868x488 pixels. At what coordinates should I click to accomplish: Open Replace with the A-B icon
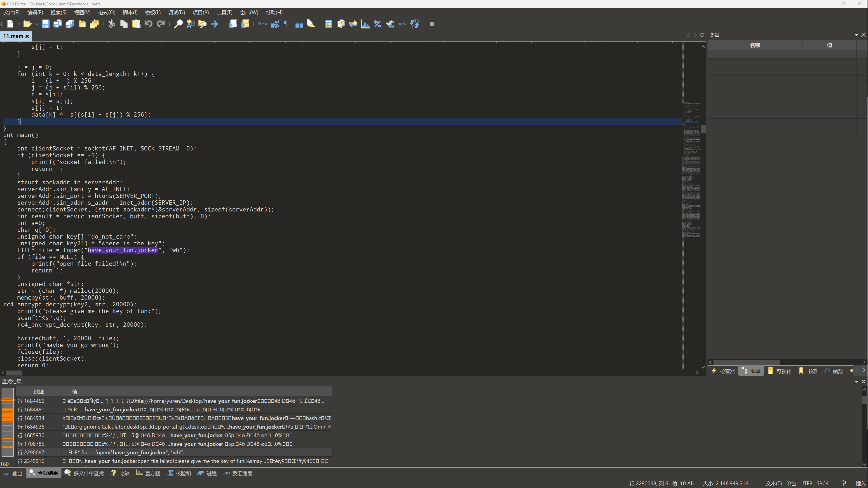(x=190, y=24)
